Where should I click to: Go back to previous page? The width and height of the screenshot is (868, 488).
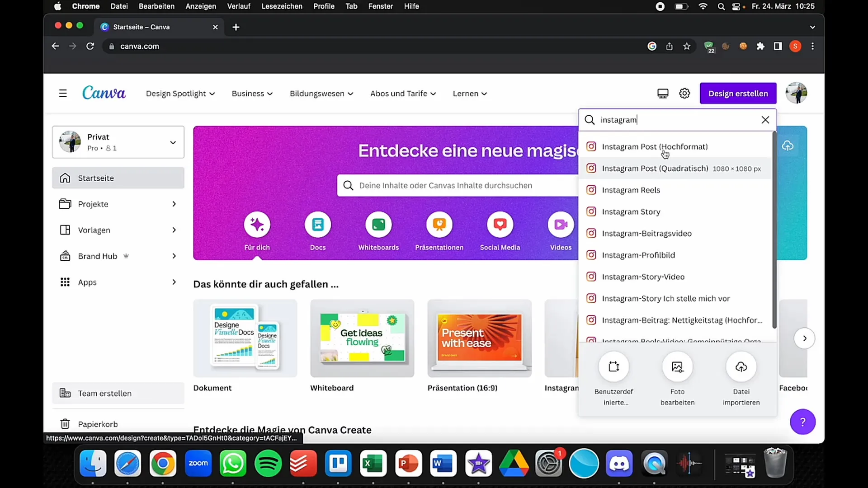[55, 46]
